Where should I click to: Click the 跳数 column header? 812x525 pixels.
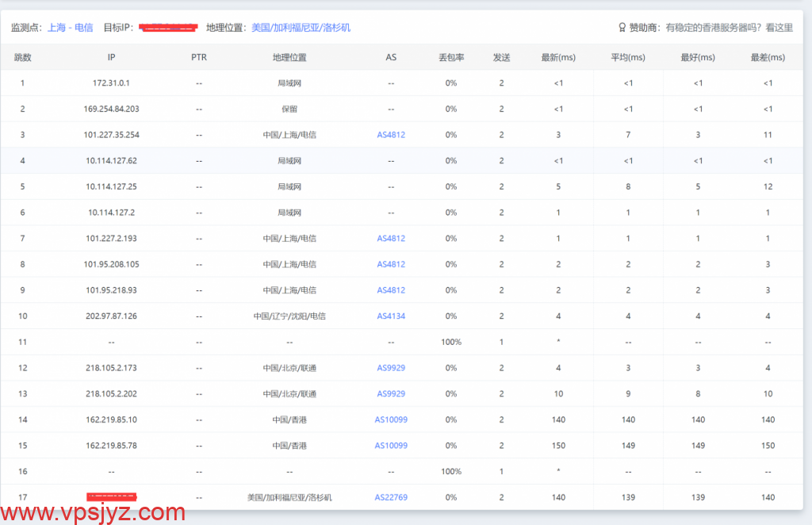pos(23,58)
